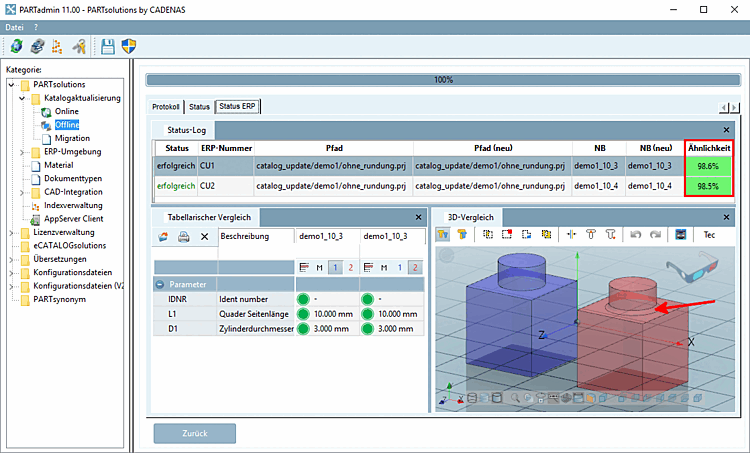750x453 pixels.
Task: Expand the ERP-Umgebung tree node
Action: [x=22, y=152]
